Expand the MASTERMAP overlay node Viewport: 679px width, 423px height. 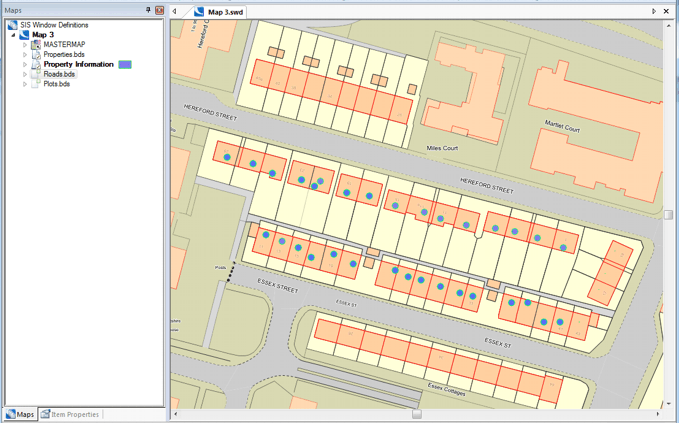[25, 45]
